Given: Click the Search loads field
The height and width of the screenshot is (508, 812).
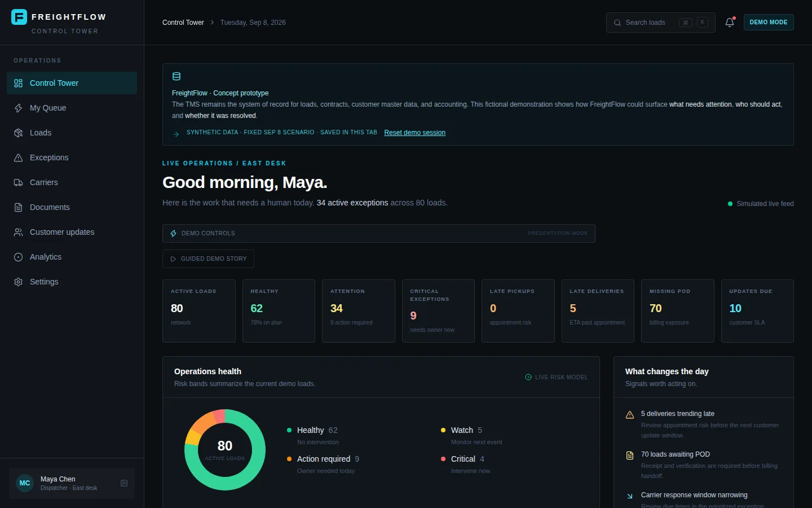Looking at the screenshot, I should click(660, 23).
